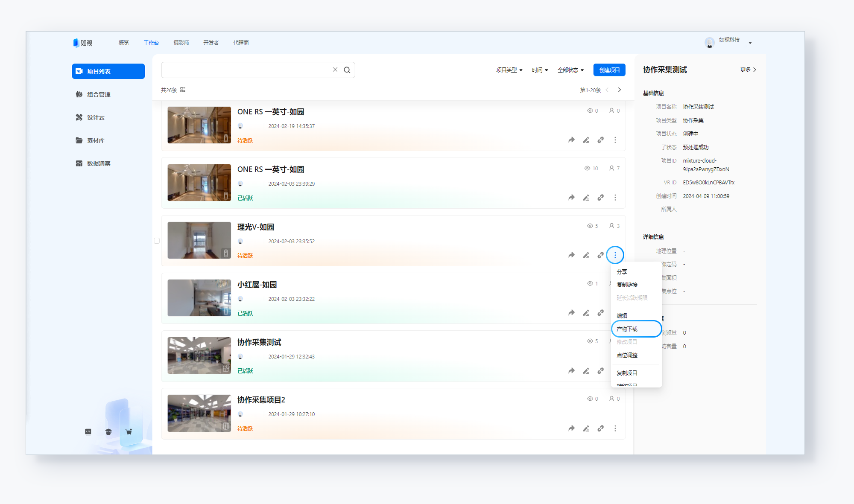Image resolution: width=854 pixels, height=504 pixels.
Task: Share the 协作采集项目2 project
Action: (571, 428)
